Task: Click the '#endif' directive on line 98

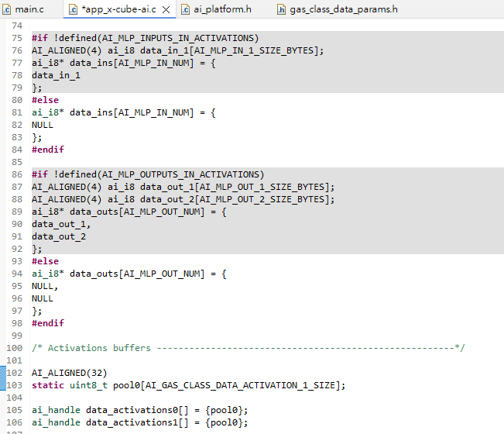Action: (x=47, y=323)
